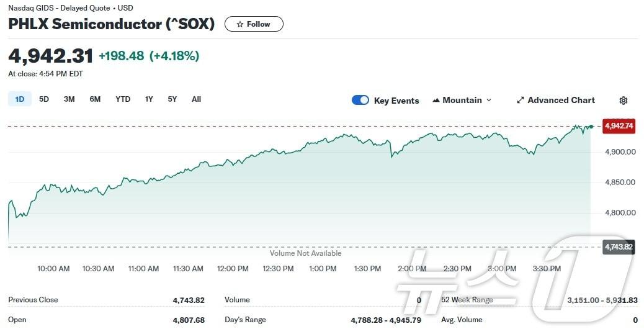Open chart settings gear icon

point(624,101)
